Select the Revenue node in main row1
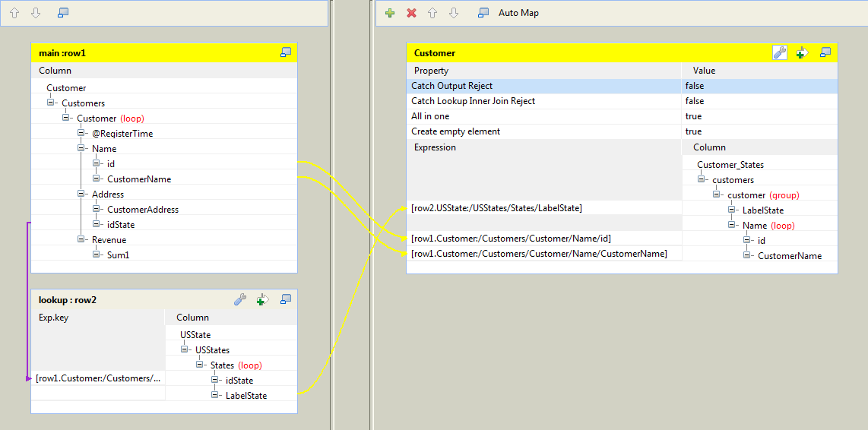Screen dimensions: 868x430 pos(109,239)
